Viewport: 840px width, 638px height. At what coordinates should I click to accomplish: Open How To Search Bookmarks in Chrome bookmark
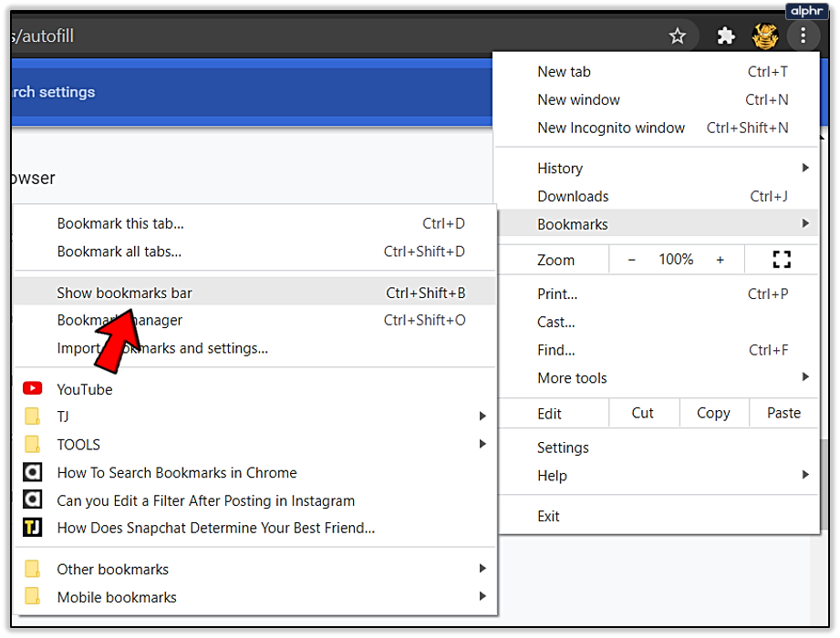255,473
